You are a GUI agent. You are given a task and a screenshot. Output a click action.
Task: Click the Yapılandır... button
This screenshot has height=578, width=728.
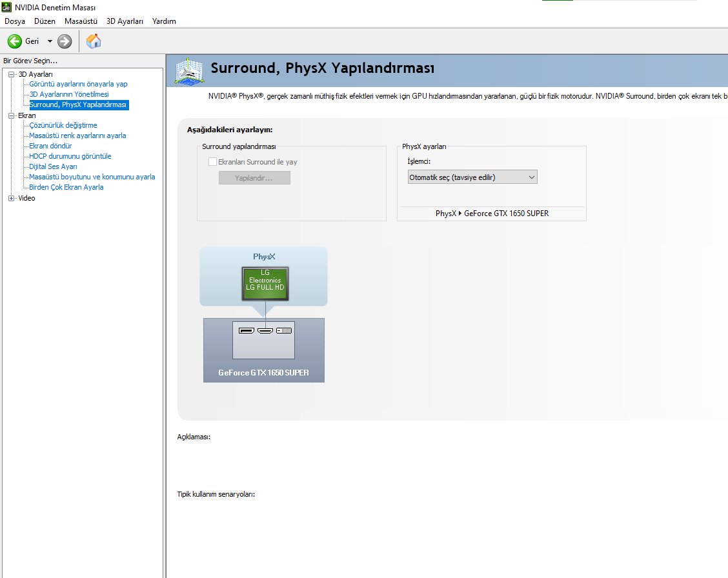(254, 177)
